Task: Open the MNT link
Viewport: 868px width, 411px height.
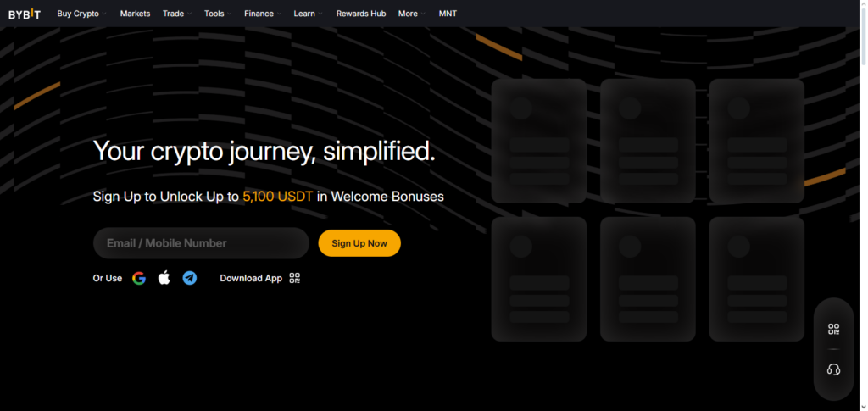Action: [448, 14]
